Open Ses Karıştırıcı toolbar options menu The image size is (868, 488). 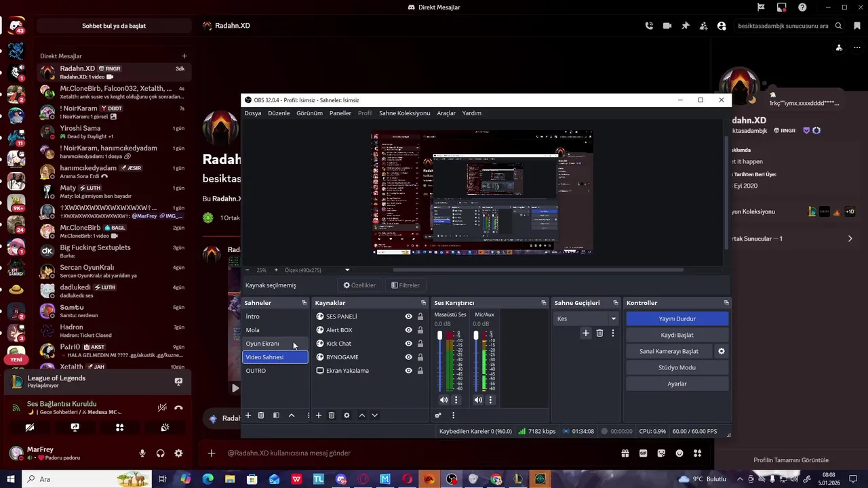coord(453,415)
